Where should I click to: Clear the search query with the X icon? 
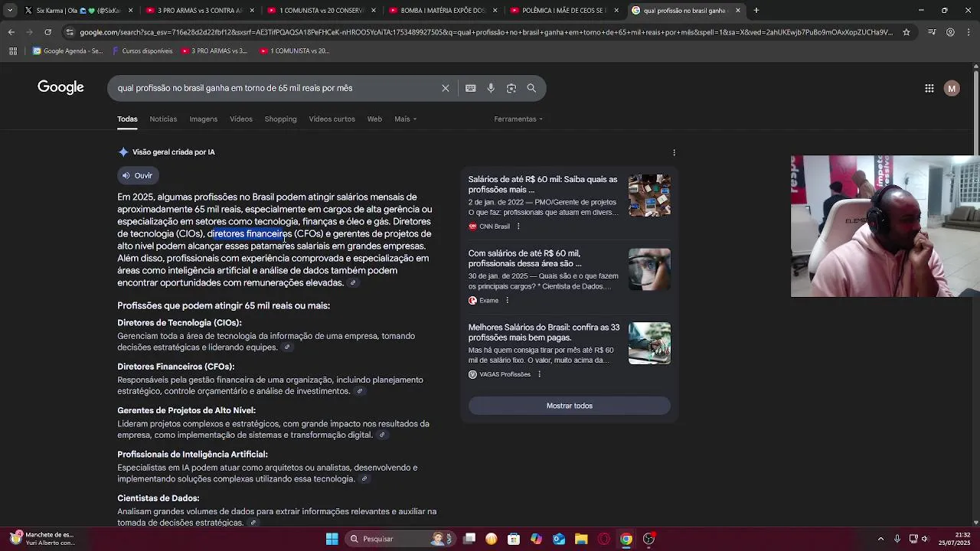coord(446,88)
